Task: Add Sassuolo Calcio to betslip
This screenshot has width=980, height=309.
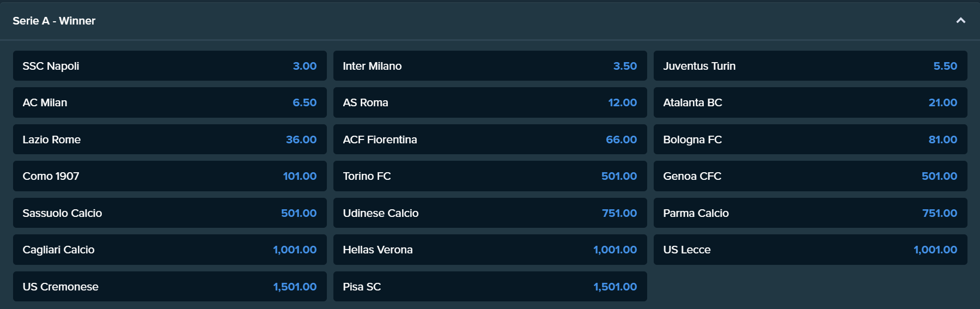Action: tap(170, 213)
